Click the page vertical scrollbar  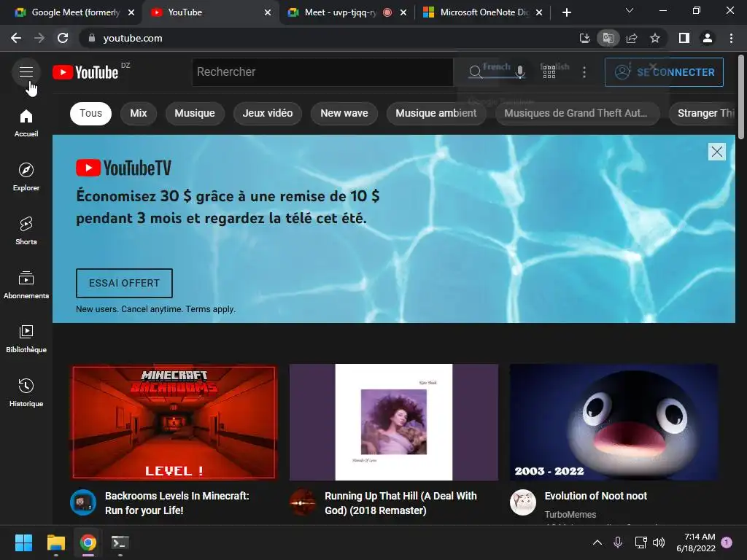coord(741,97)
